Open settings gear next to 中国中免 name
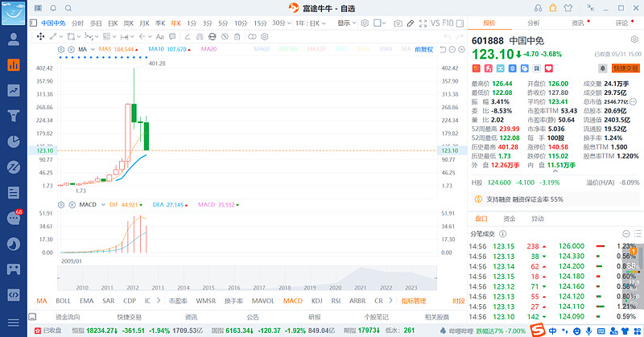The height and width of the screenshot is (337, 644). 634,39
